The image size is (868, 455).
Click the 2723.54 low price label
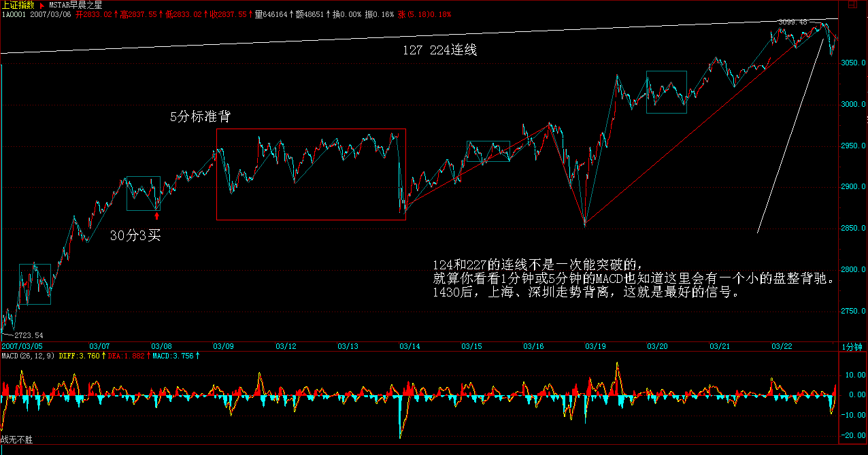click(x=29, y=335)
